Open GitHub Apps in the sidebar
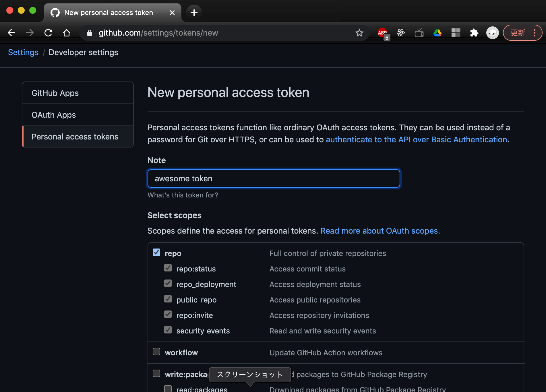The height and width of the screenshot is (392, 546). point(78,93)
